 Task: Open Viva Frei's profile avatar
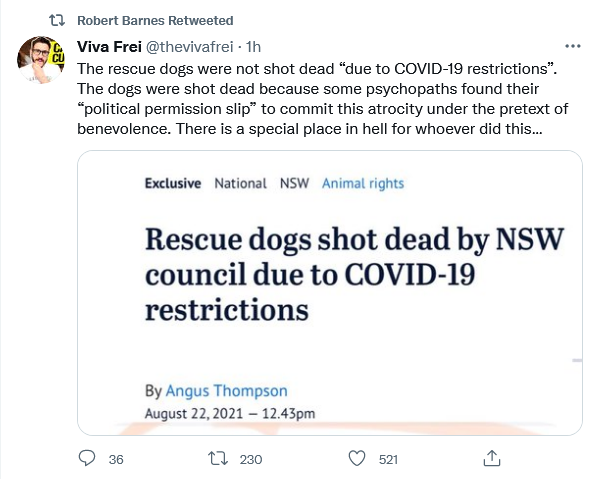[x=41, y=60]
